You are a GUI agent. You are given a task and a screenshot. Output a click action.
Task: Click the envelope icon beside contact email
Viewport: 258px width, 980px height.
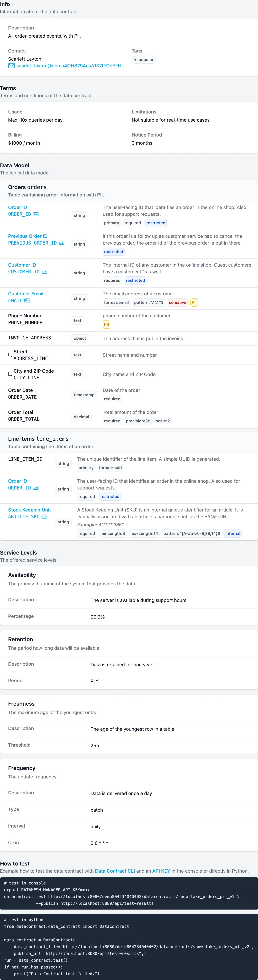point(11,66)
